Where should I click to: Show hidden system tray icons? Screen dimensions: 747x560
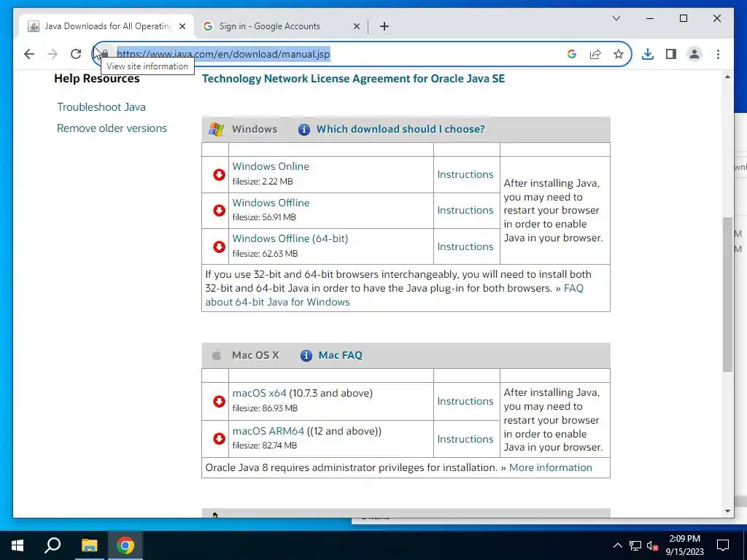(617, 545)
